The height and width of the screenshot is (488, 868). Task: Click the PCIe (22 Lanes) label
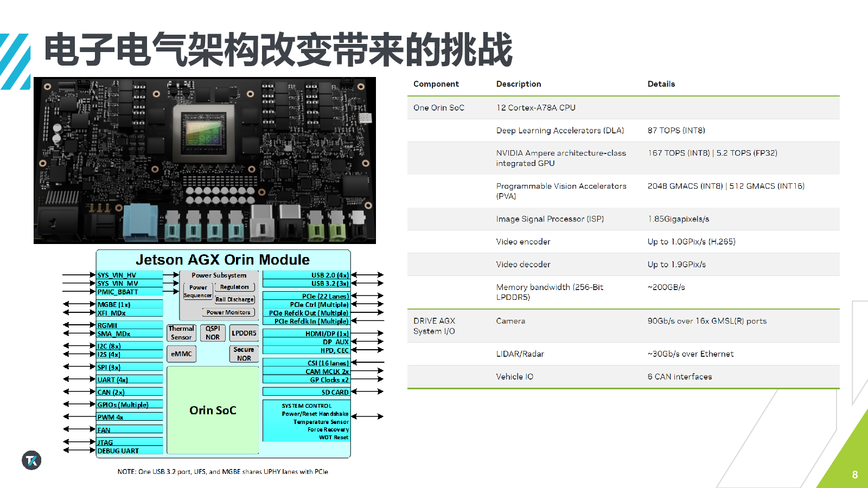click(x=325, y=296)
